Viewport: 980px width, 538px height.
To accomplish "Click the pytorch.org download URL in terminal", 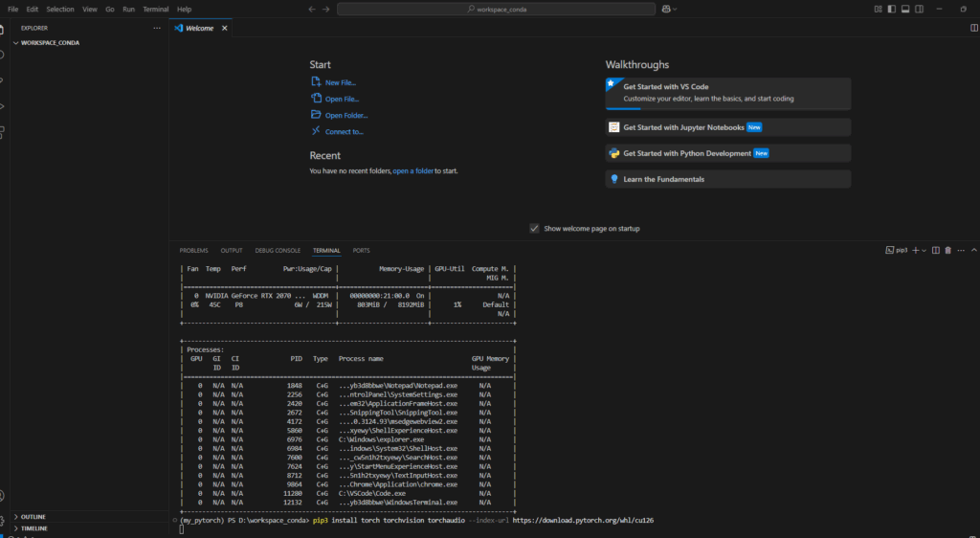I will point(583,521).
